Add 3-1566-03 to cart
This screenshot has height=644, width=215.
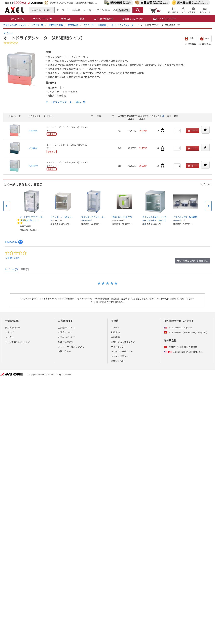tap(192, 166)
